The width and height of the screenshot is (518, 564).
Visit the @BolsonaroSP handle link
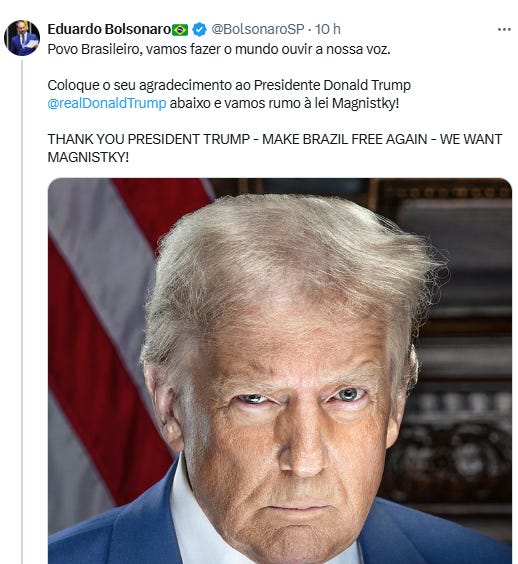point(258,29)
